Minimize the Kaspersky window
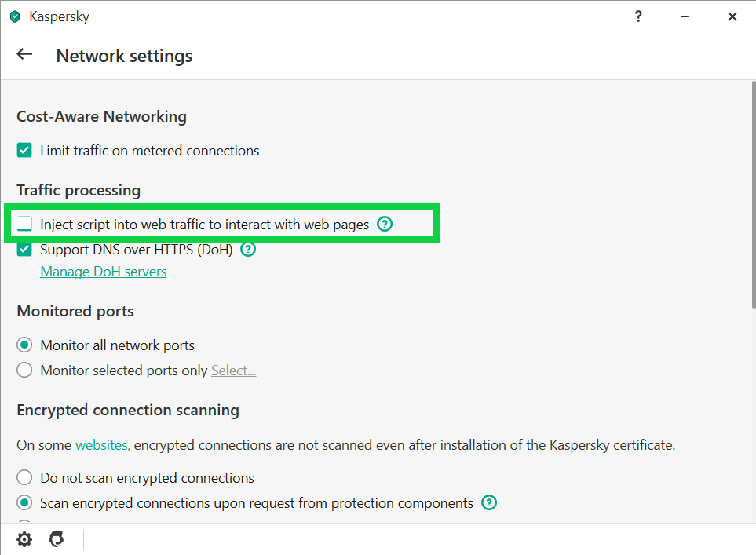 (x=685, y=16)
